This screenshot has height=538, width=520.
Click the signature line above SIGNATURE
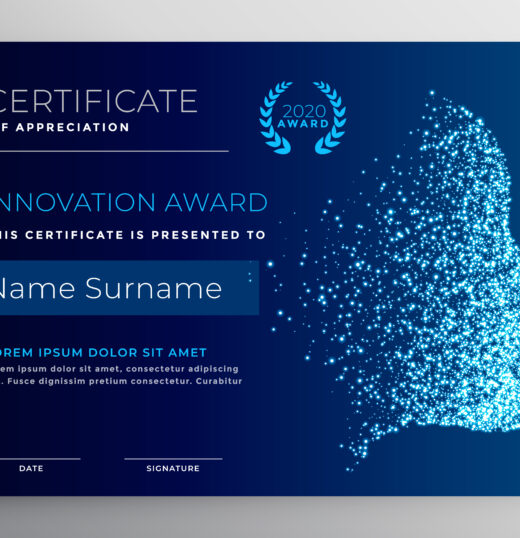click(x=173, y=458)
